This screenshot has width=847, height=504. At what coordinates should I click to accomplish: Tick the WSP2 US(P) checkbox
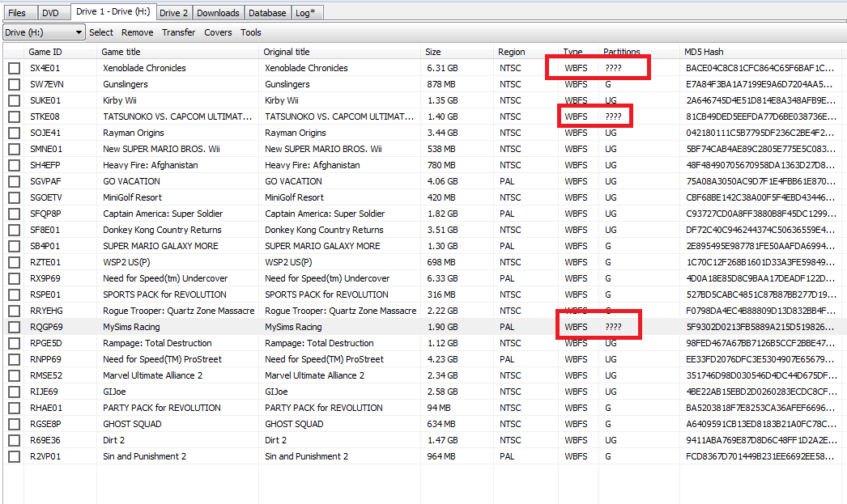[x=14, y=262]
